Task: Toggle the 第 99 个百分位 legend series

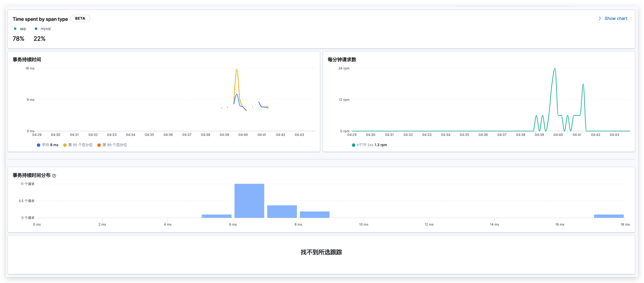Action: (x=112, y=145)
